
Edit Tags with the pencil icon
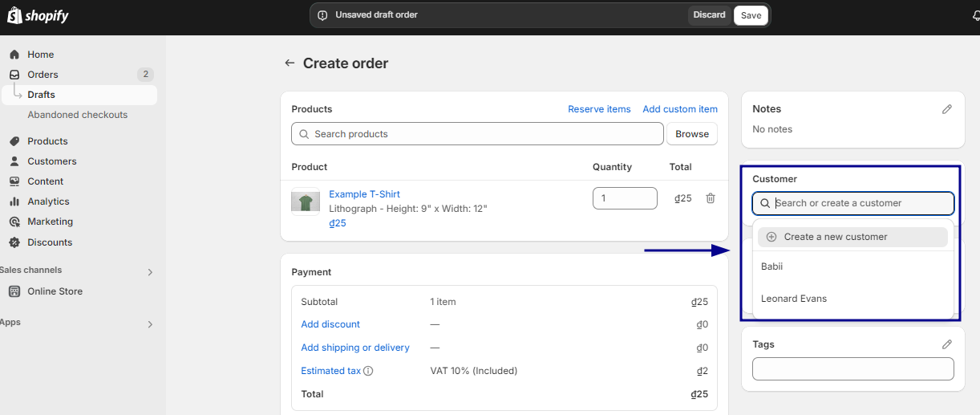[x=947, y=344]
